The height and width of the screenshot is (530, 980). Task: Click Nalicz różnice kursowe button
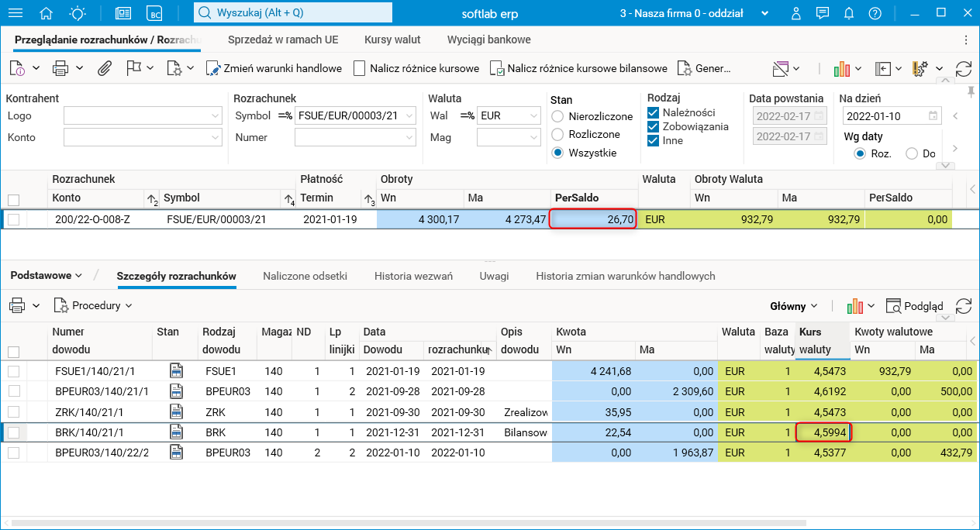pos(416,68)
